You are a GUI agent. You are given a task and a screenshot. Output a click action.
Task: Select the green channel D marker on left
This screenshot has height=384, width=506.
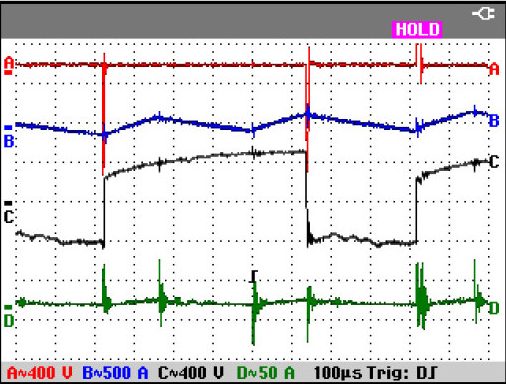(9, 316)
